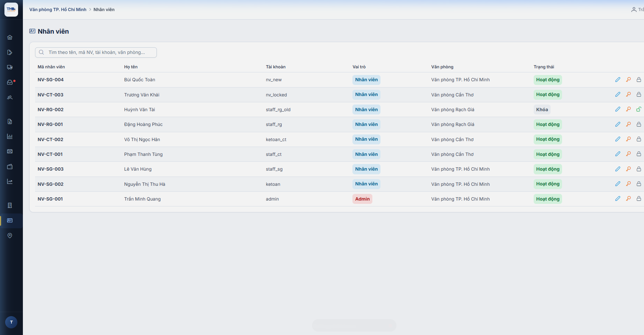Click Văn phòng Rạch Giá for NV-RG-001
The height and width of the screenshot is (335, 644).
point(453,124)
